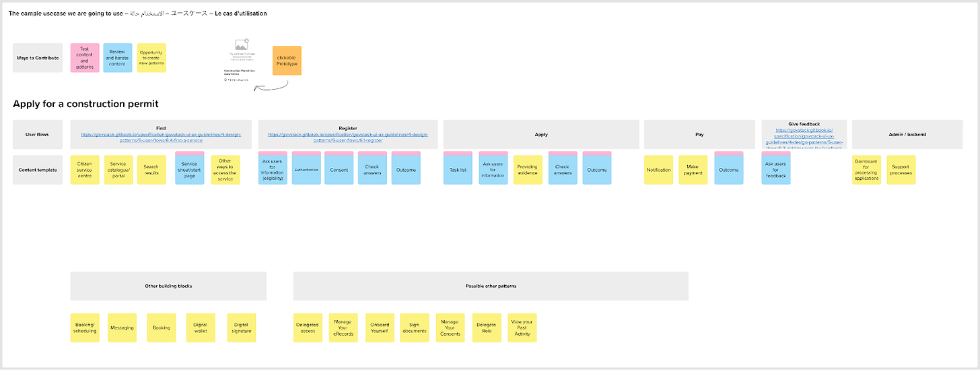The image size is (980, 370).
Task: Select the User flows label box
Action: pos(38,134)
